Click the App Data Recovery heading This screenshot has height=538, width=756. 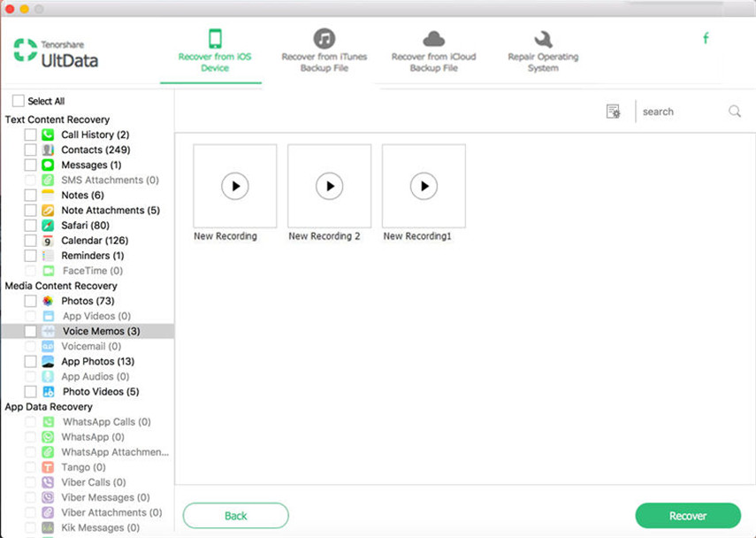[49, 407]
